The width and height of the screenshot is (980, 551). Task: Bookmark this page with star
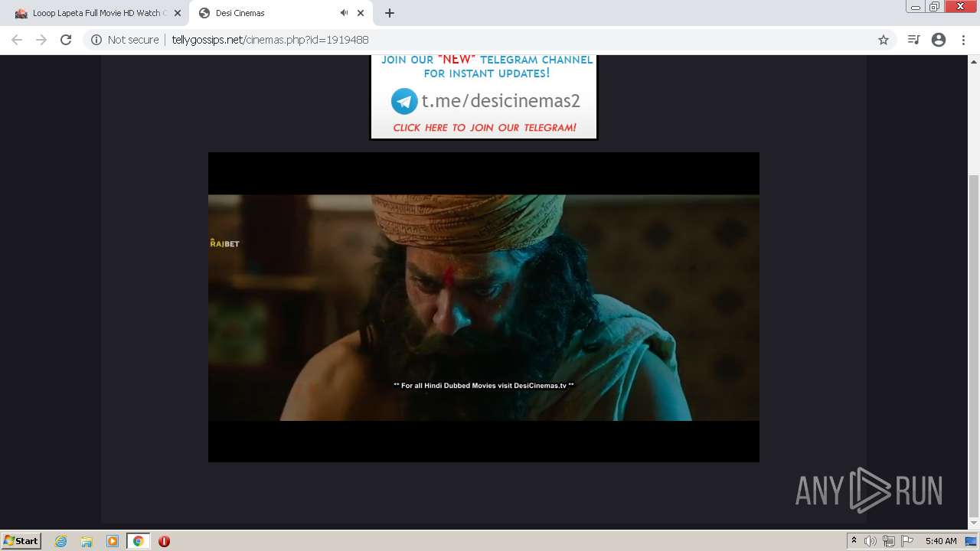(x=884, y=40)
